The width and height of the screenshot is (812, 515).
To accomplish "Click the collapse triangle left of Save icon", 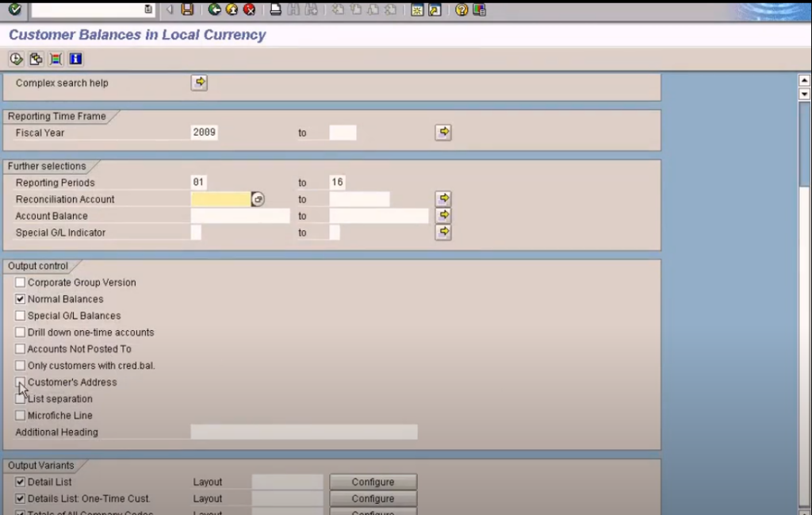I will (x=170, y=10).
